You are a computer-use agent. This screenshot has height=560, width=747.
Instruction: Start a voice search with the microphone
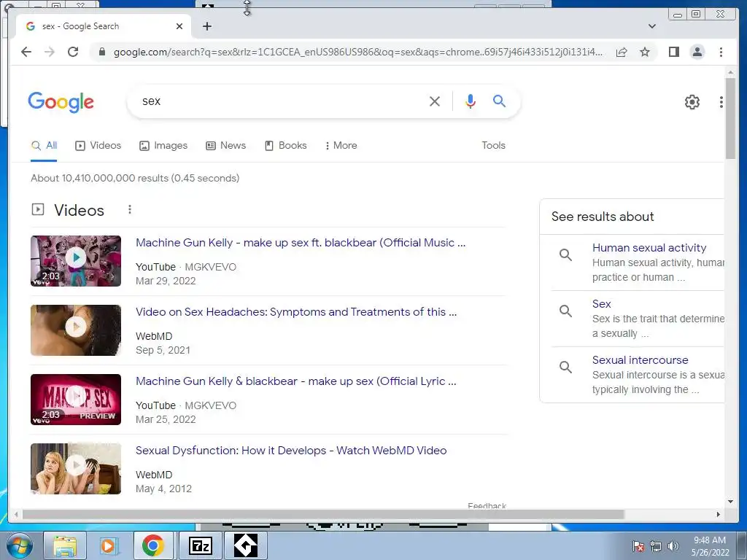(x=471, y=101)
